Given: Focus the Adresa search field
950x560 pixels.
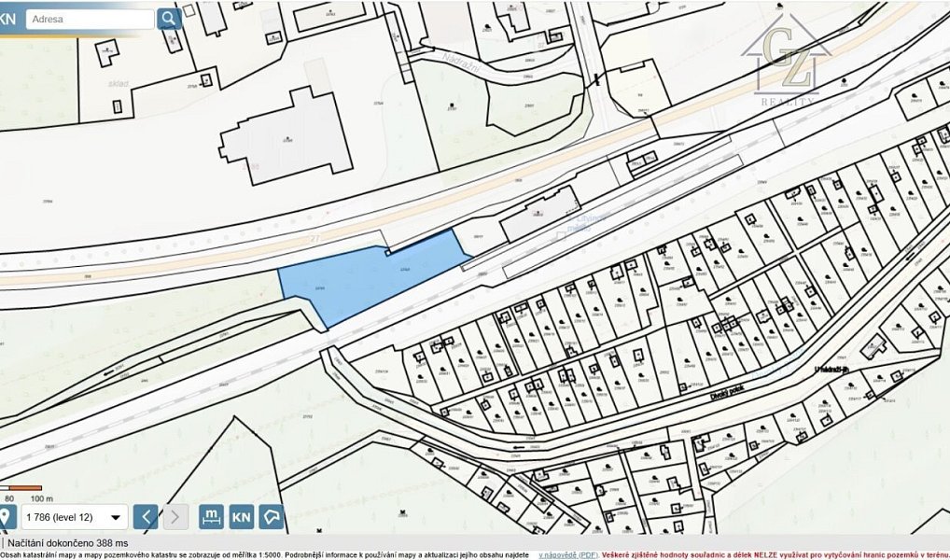Looking at the screenshot, I should tap(90, 19).
